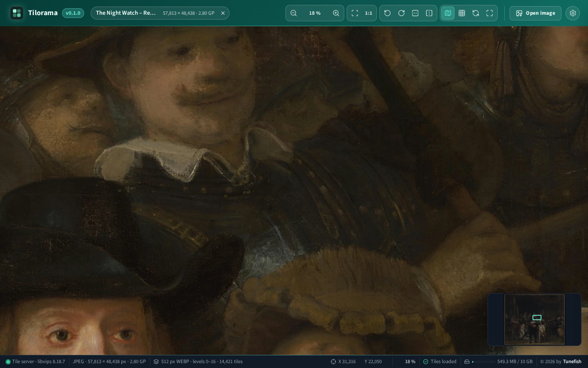Open the Tunefish link
This screenshot has height=368, width=588.
572,361
